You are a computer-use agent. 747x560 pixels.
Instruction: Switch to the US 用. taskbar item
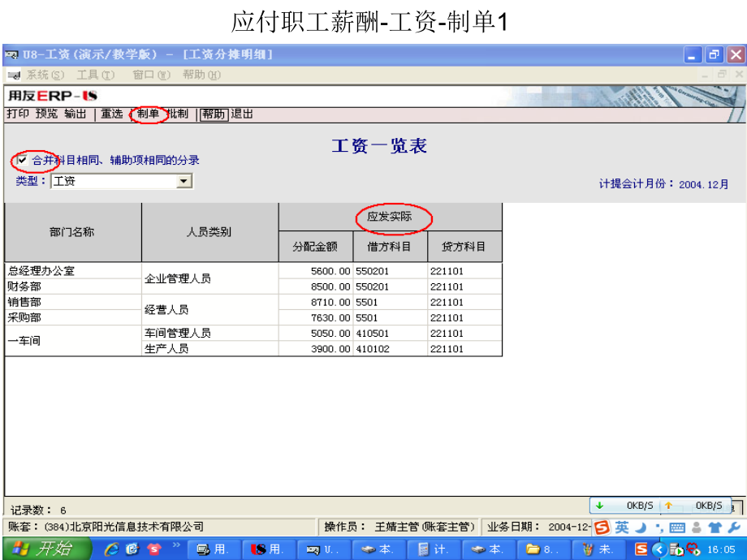268,549
